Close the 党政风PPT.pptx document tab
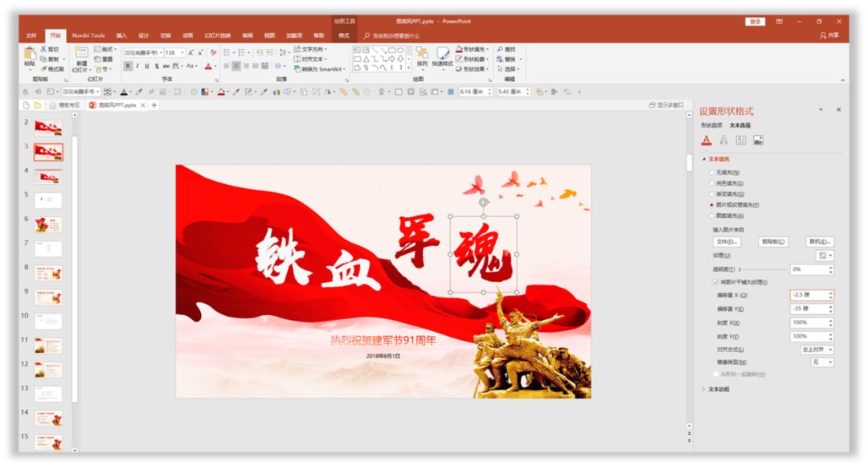 click(x=143, y=105)
